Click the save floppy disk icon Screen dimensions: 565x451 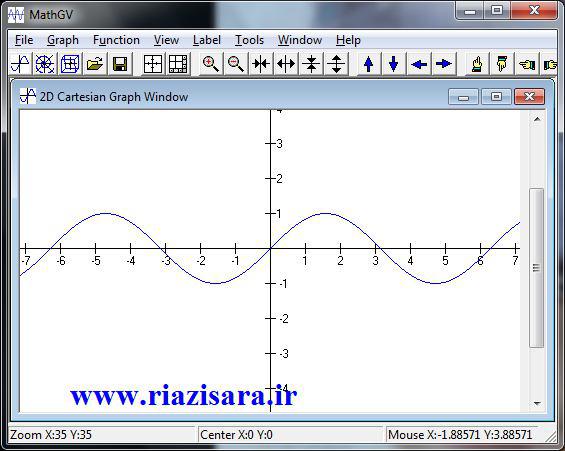(120, 64)
